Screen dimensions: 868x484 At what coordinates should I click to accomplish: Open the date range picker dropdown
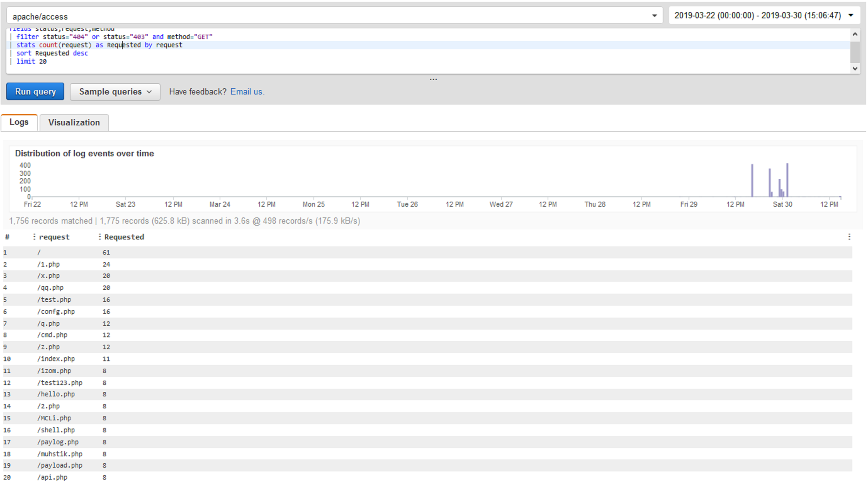coord(850,15)
